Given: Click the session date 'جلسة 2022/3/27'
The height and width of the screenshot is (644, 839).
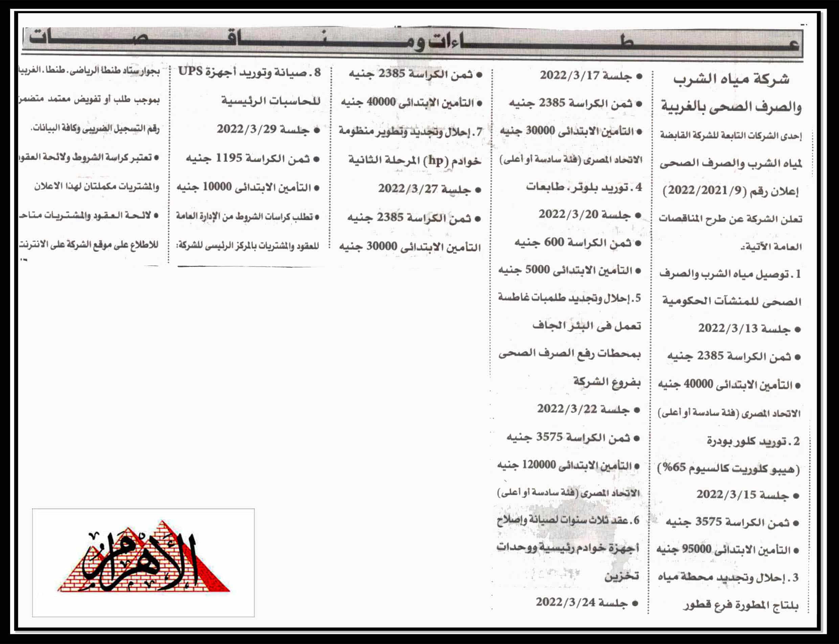Looking at the screenshot, I should pyautogui.click(x=429, y=189).
